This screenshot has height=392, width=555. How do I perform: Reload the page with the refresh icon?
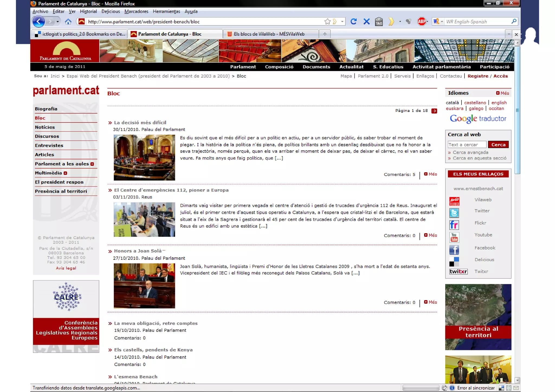tap(353, 22)
